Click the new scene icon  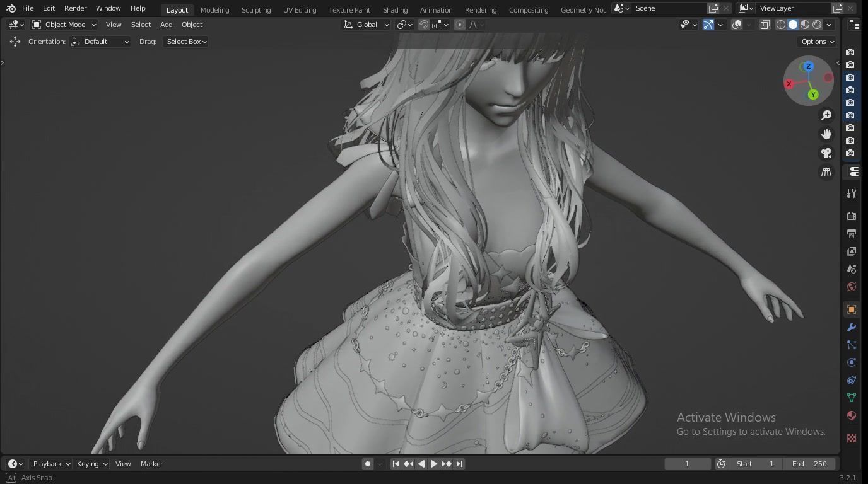coord(713,8)
